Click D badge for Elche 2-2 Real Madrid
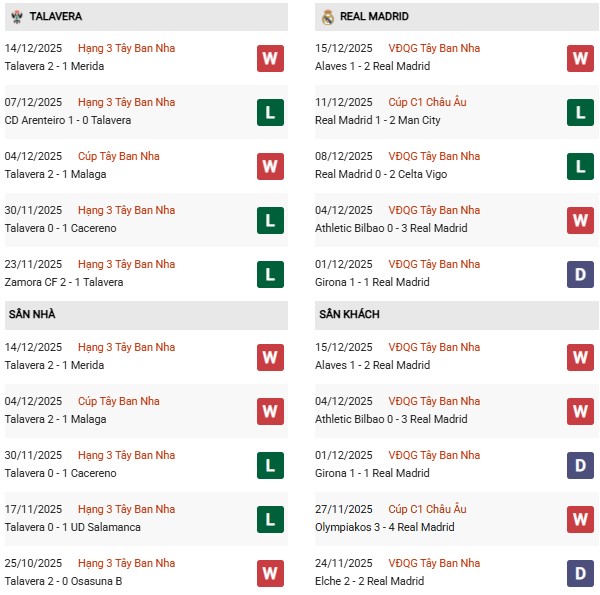The image size is (600, 595). pyautogui.click(x=580, y=573)
